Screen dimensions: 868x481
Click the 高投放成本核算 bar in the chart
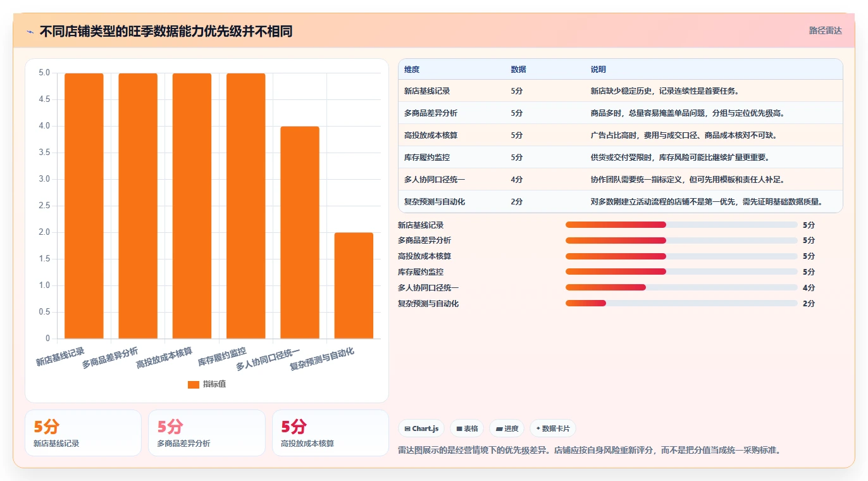pos(192,206)
